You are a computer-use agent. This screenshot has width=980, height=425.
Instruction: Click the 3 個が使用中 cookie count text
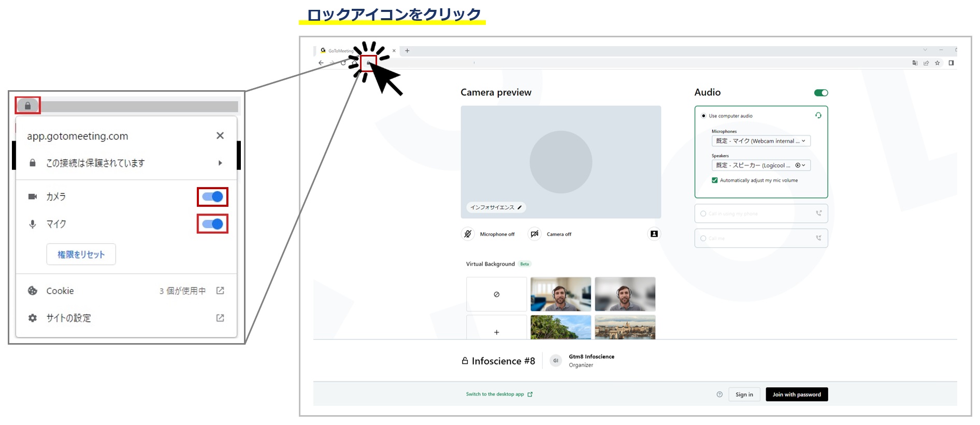(182, 291)
